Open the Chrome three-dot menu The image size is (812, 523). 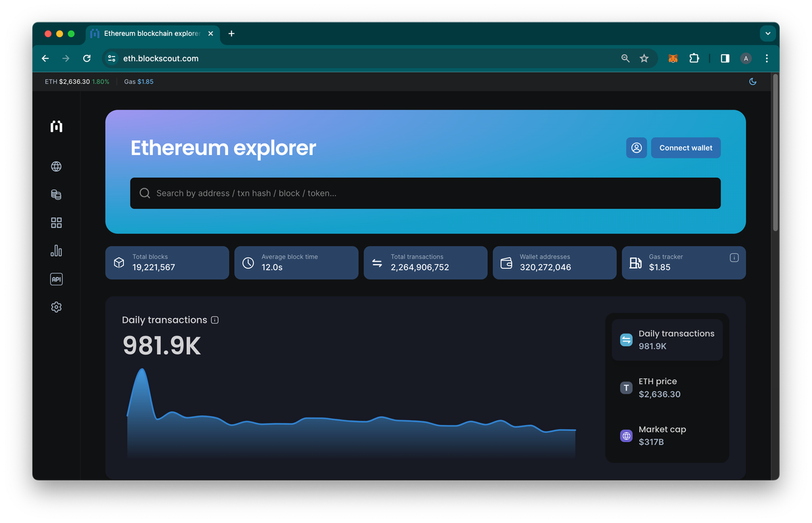point(767,58)
